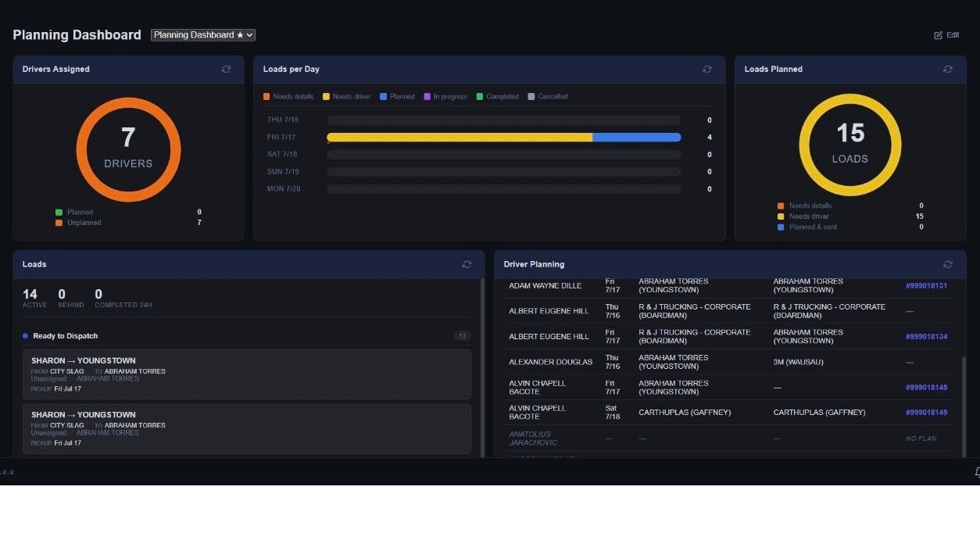Toggle the Cancelled legend item
Screen dimensions: 980x551
(x=548, y=97)
